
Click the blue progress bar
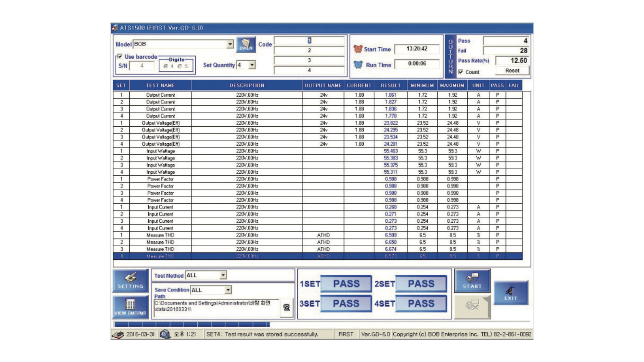(192, 324)
